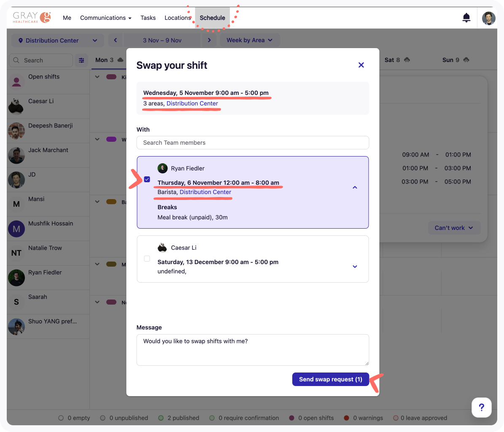504x432 pixels.
Task: Expand Caesar Li's shift details
Action: (x=355, y=266)
